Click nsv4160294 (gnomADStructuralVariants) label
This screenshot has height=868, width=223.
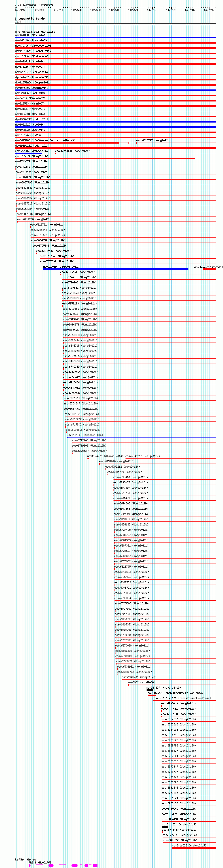pos(175,693)
